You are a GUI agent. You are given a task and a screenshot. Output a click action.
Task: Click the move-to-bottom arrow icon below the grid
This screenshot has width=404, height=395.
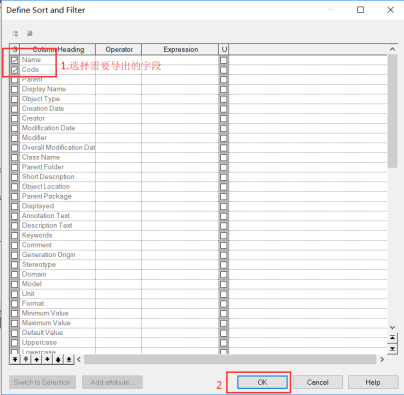69,359
